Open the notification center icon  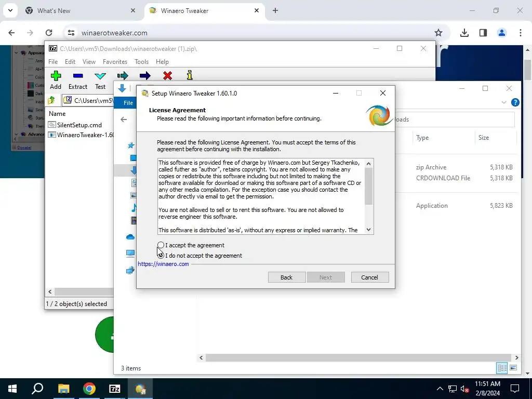[515, 389]
